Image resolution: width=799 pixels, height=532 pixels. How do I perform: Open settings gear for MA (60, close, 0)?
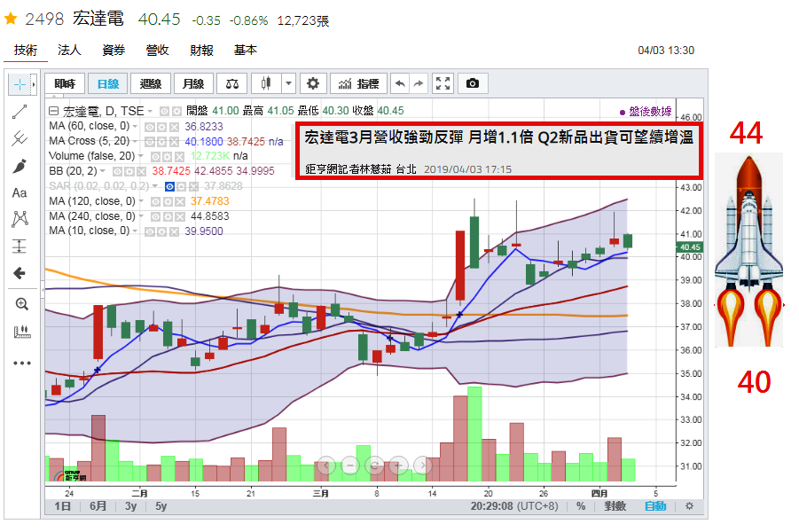(162, 127)
